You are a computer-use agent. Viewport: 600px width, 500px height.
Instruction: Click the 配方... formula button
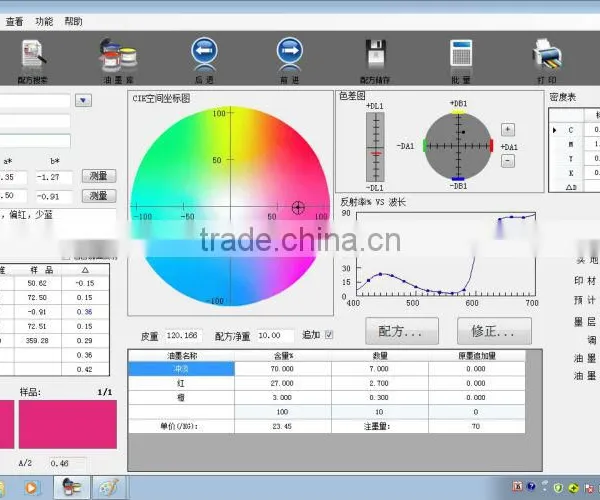[x=402, y=331]
